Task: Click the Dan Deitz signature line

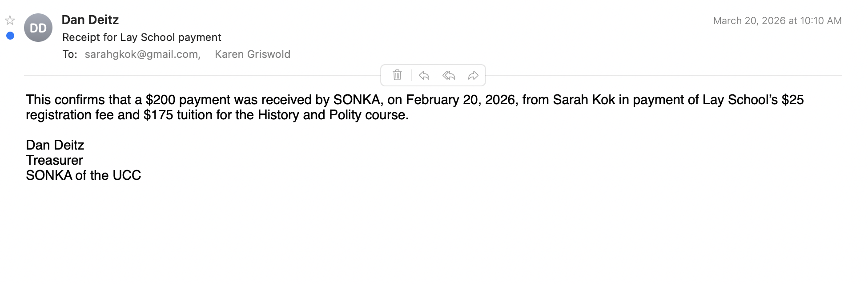Action: (x=55, y=145)
